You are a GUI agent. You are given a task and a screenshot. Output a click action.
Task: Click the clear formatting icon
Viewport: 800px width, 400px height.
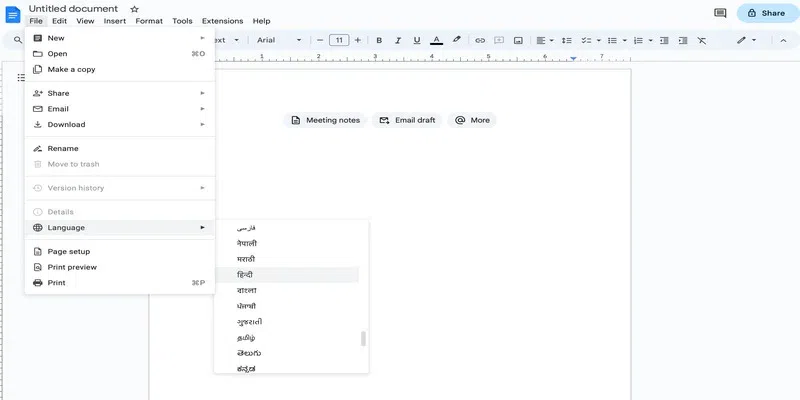(702, 40)
